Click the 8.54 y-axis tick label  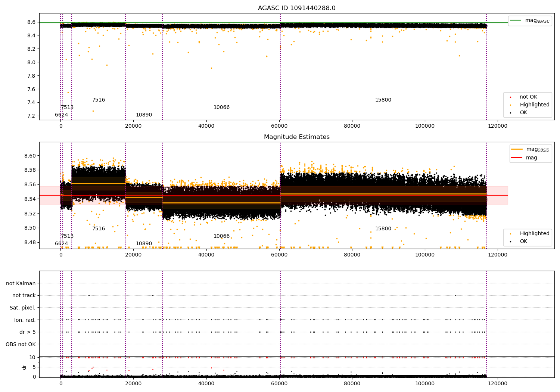30,199
